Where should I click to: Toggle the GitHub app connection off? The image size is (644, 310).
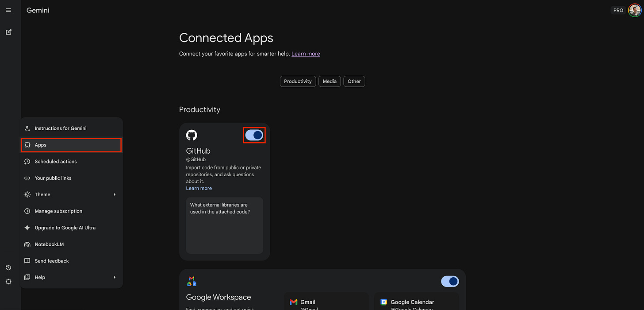(254, 135)
